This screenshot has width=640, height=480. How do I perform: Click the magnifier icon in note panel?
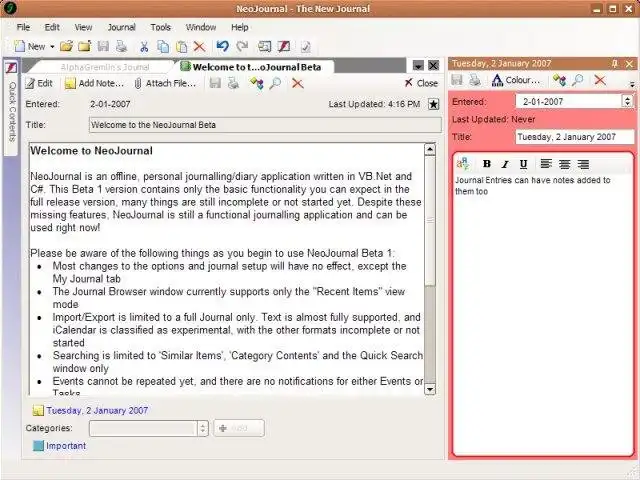coord(578,80)
